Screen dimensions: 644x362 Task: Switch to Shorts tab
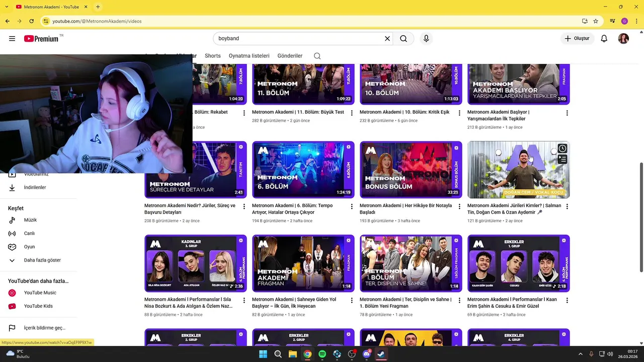(212, 56)
